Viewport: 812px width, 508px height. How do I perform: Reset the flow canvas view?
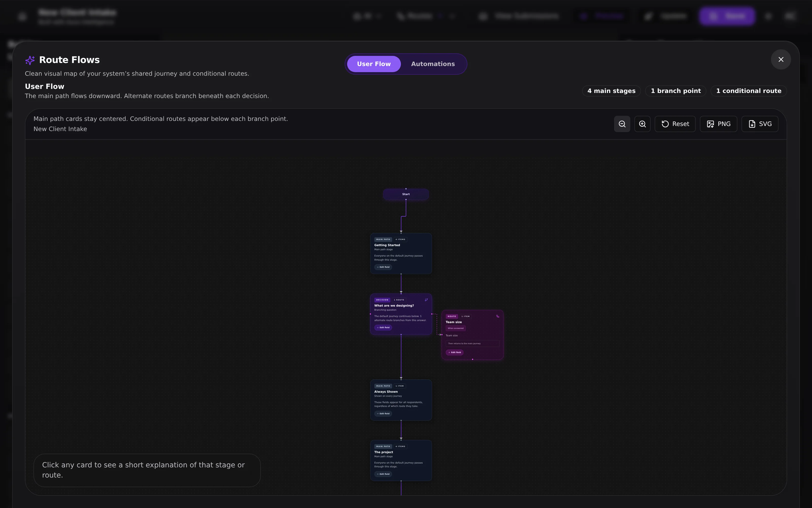(x=675, y=124)
